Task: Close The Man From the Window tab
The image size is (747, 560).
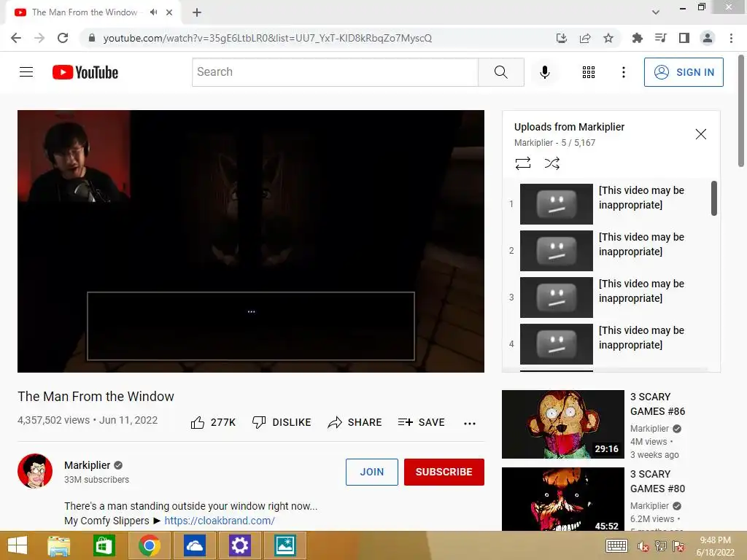Action: click(169, 12)
